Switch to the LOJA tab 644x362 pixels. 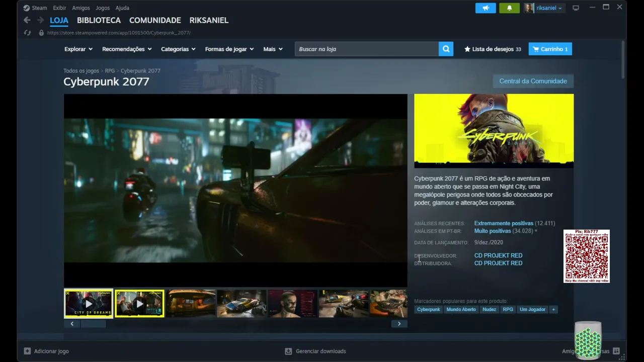[59, 21]
